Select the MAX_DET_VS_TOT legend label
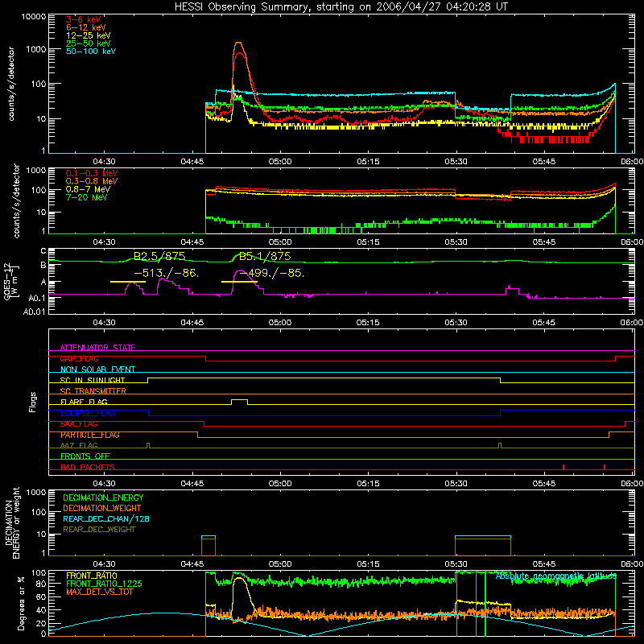 click(100, 592)
